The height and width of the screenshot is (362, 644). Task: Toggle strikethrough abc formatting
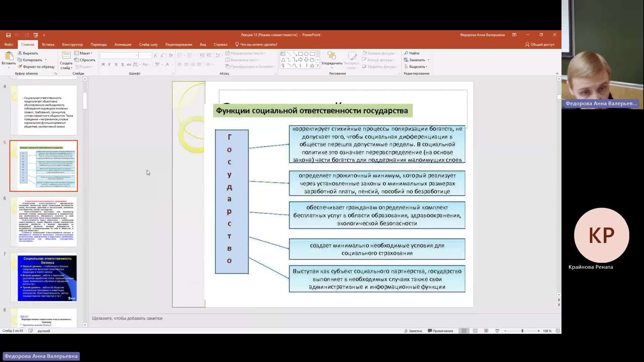click(129, 64)
